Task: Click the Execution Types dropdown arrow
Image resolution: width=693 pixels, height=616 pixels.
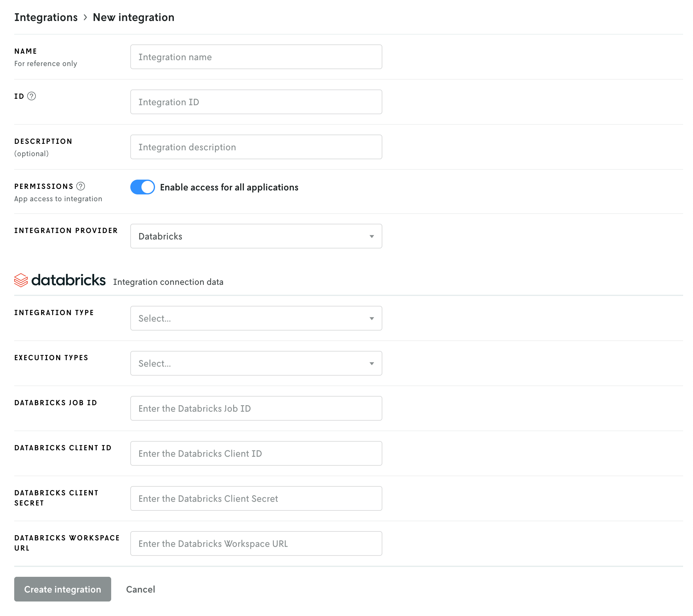Action: [372, 363]
